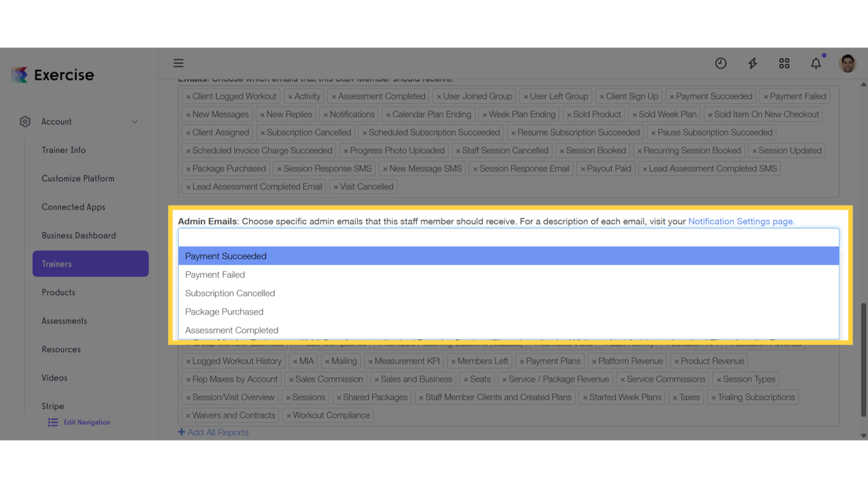Click the Exercise logo in the sidebar
Screen dimensions: 868x488
pos(52,74)
